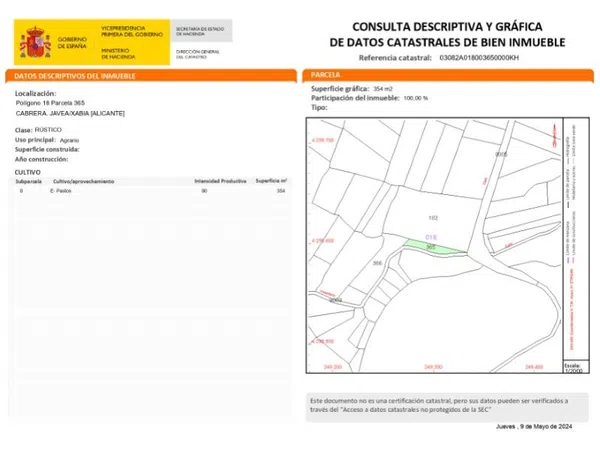
Task: Click the cadastral reference number 03082A018003650000KH
Action: pos(479,59)
